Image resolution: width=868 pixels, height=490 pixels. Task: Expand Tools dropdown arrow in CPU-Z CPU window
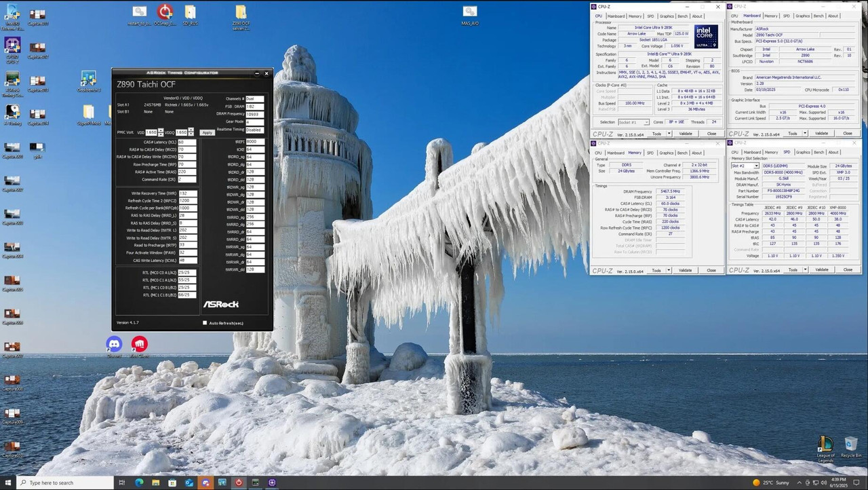tap(669, 134)
